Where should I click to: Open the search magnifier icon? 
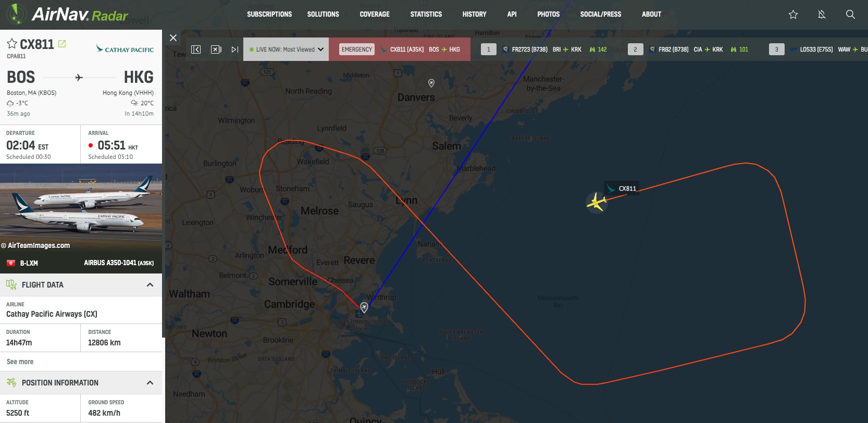click(x=850, y=15)
